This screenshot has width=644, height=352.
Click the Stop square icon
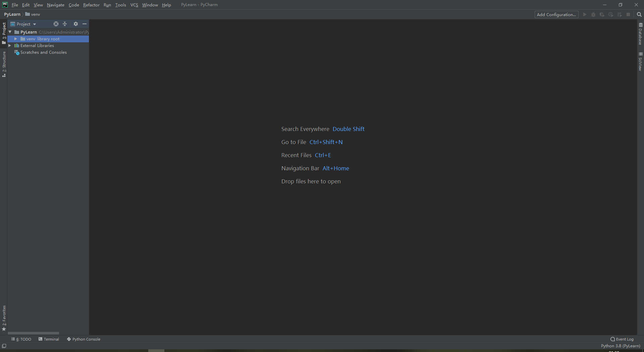[628, 14]
